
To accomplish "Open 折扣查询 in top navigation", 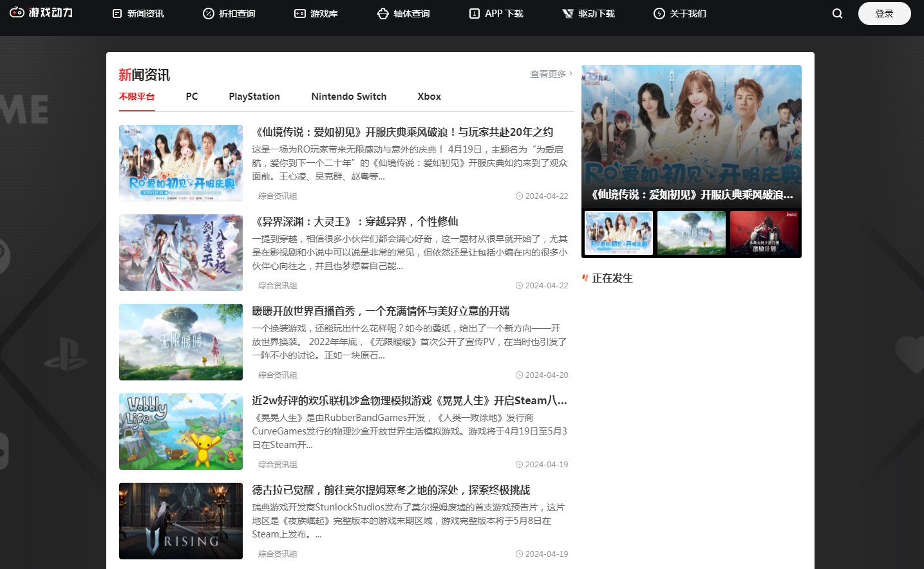I will coord(237,14).
